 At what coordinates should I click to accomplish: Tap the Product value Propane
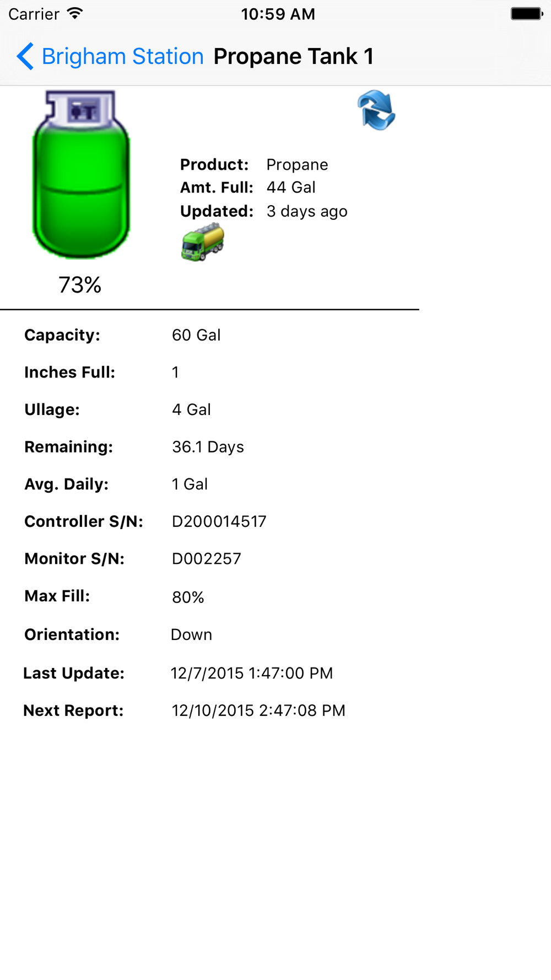click(x=298, y=165)
